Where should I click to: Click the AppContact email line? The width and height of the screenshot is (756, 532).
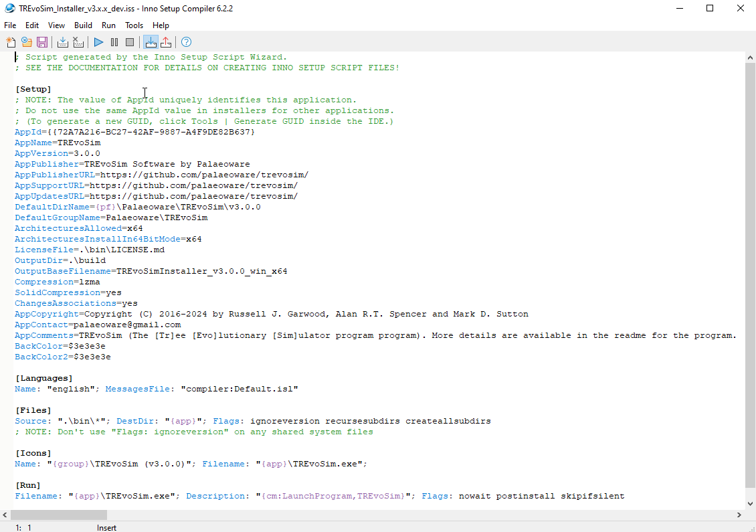98,325
